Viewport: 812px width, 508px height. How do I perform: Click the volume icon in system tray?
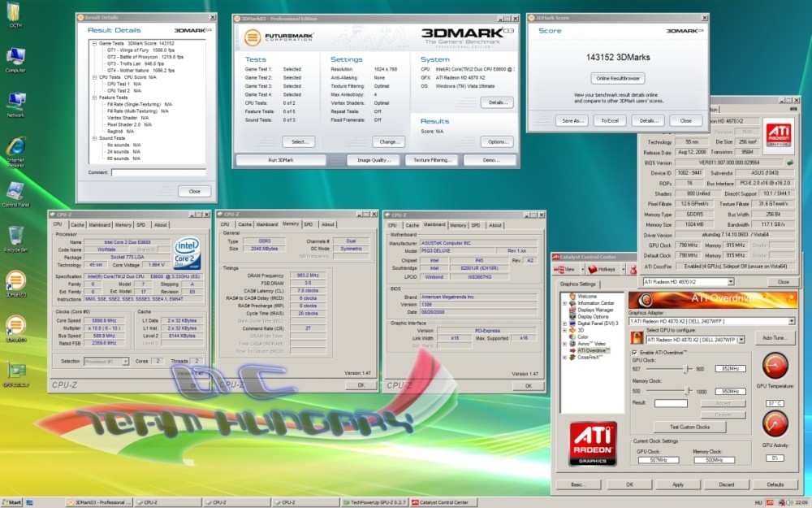pyautogui.click(x=789, y=502)
